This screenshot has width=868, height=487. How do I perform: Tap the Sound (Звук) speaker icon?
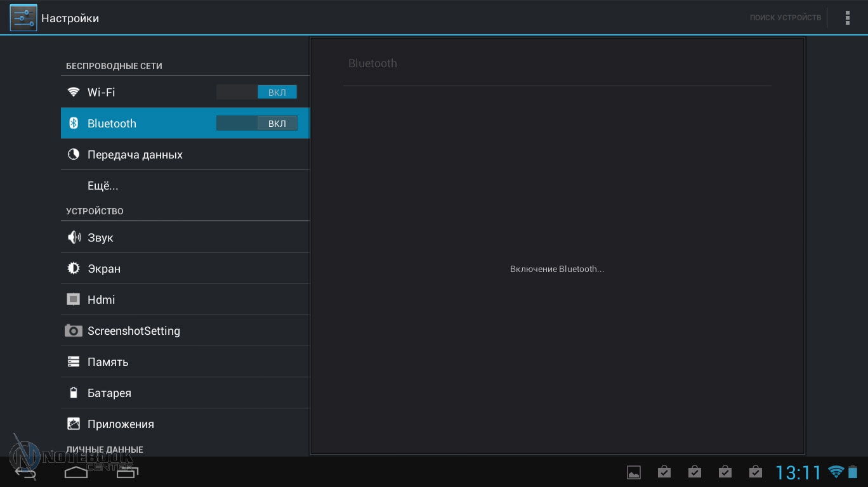(x=74, y=238)
